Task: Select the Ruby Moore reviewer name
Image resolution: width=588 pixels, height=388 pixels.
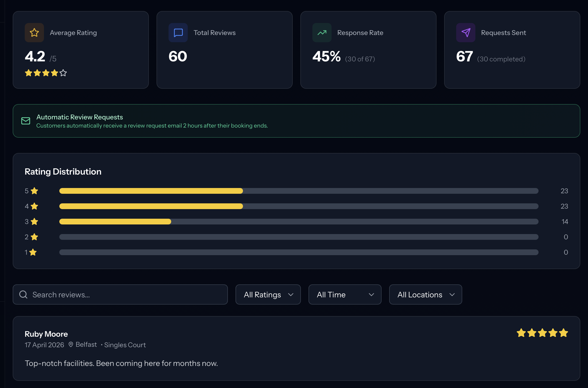Action: click(x=46, y=334)
